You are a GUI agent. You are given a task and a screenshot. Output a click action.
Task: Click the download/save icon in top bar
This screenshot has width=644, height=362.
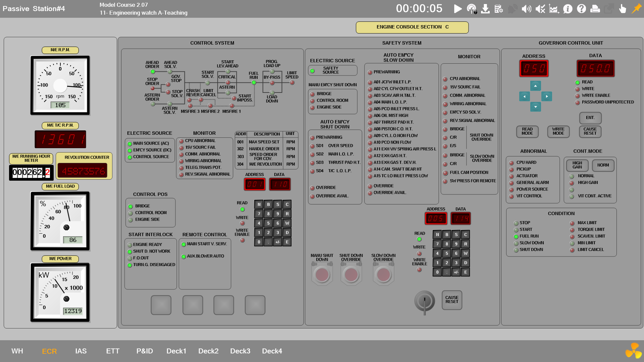pyautogui.click(x=485, y=9)
